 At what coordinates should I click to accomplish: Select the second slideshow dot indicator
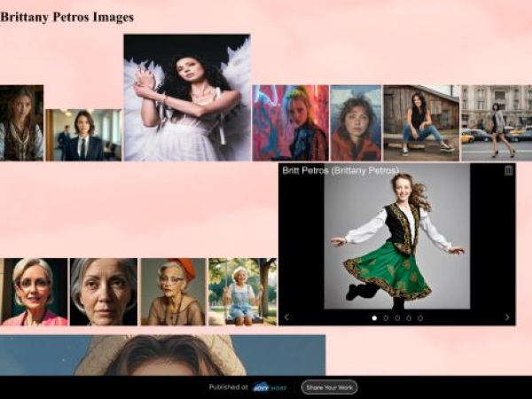tap(386, 317)
